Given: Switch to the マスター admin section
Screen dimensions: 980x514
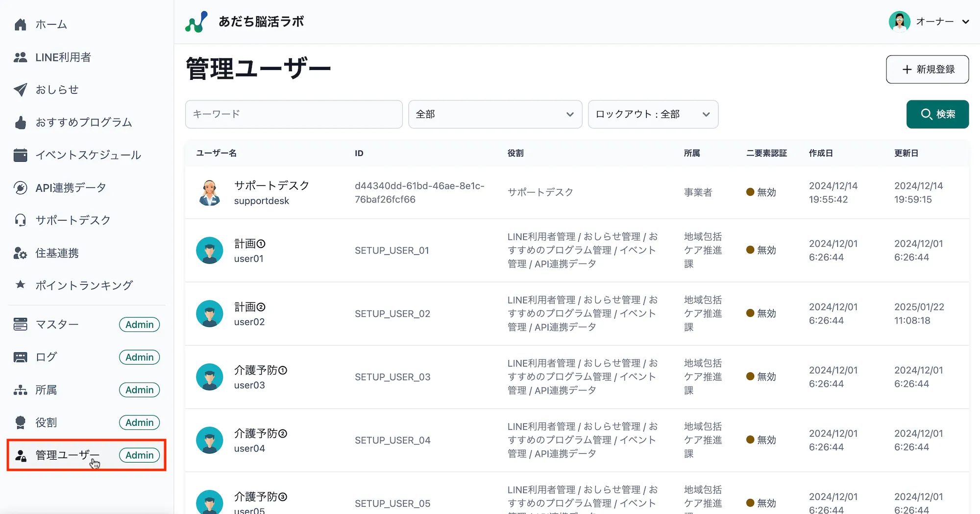Looking at the screenshot, I should [x=56, y=324].
